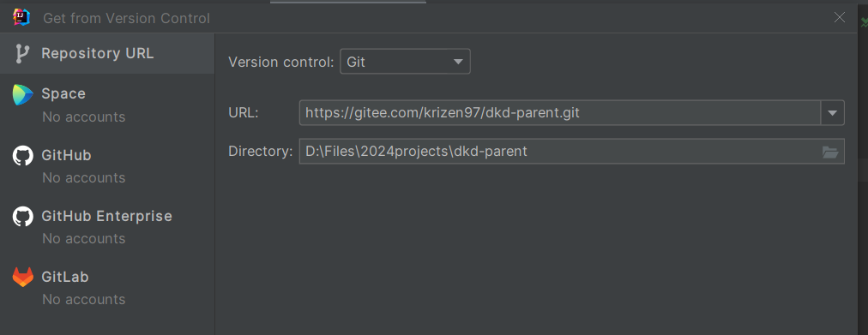Click the Space logo icon
The image size is (868, 335).
click(22, 94)
